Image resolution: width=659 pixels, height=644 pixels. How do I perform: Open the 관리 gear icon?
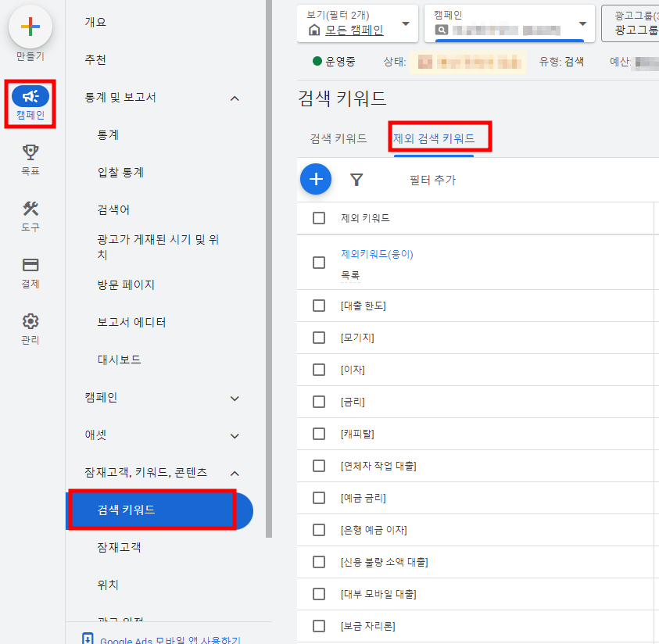(x=30, y=321)
